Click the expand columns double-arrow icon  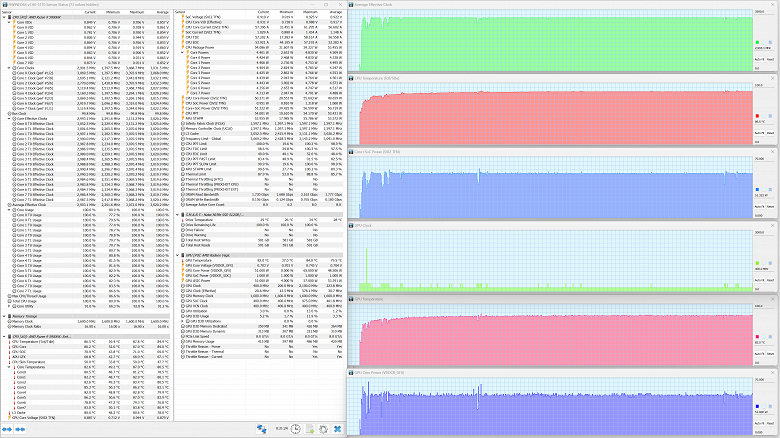(x=7, y=429)
